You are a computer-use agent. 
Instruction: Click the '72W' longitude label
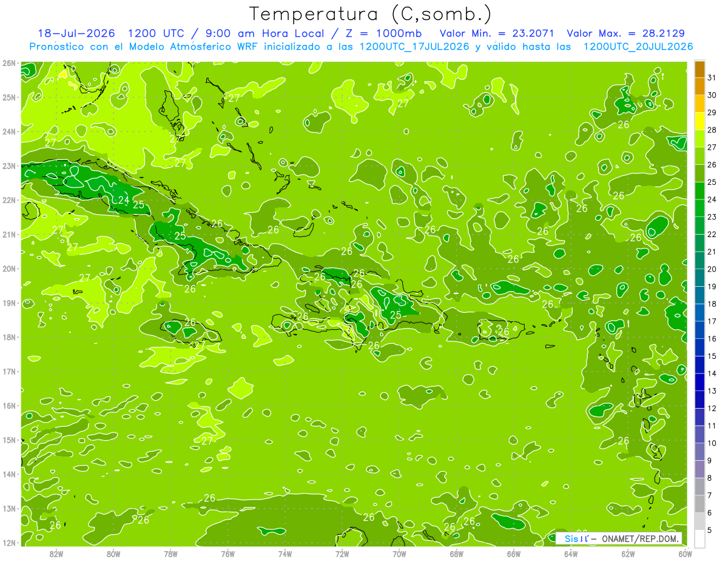[x=342, y=553]
